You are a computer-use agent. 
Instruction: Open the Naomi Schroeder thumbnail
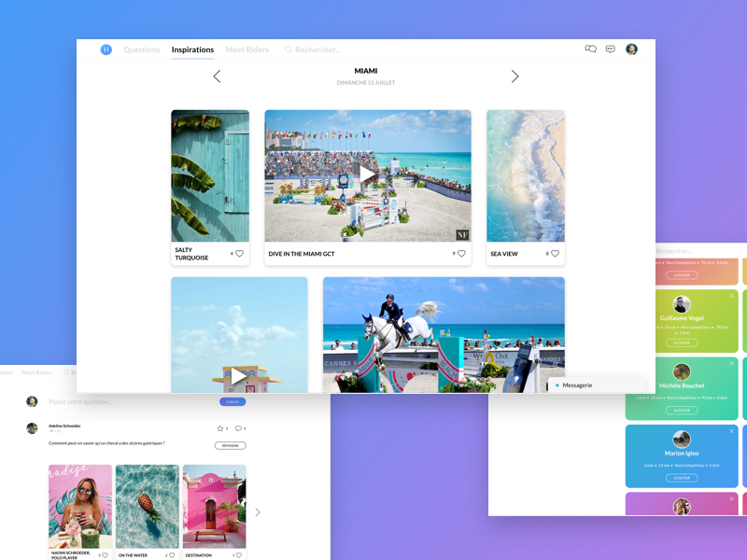pos(80,507)
